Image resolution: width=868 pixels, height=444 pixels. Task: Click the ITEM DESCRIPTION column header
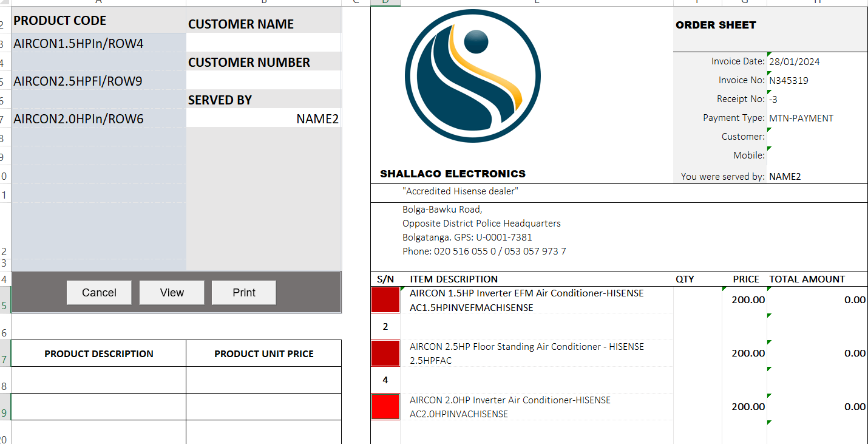[x=453, y=279]
